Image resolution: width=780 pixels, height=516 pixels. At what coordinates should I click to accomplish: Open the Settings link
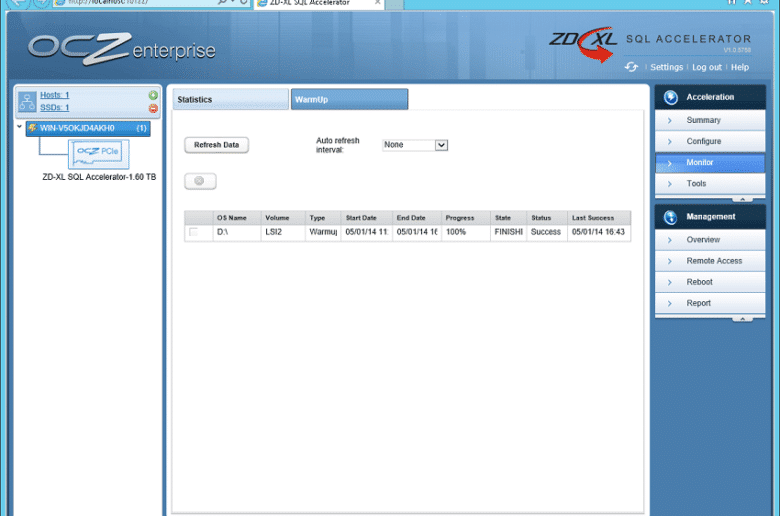(x=667, y=67)
